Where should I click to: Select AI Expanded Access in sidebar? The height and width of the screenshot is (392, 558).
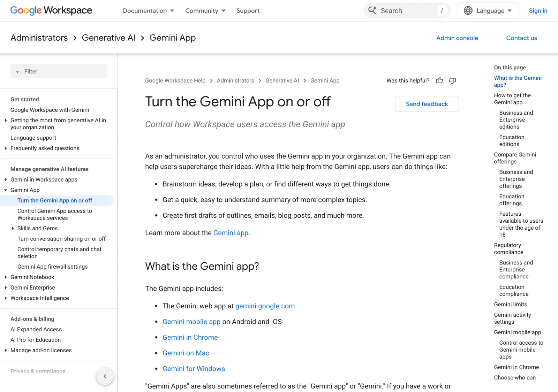tap(36, 329)
